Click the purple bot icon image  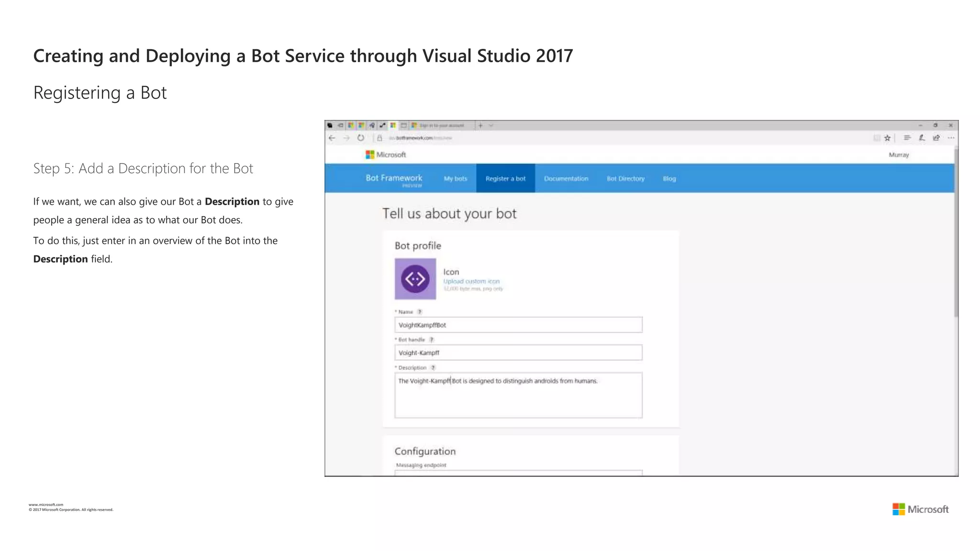[415, 279]
